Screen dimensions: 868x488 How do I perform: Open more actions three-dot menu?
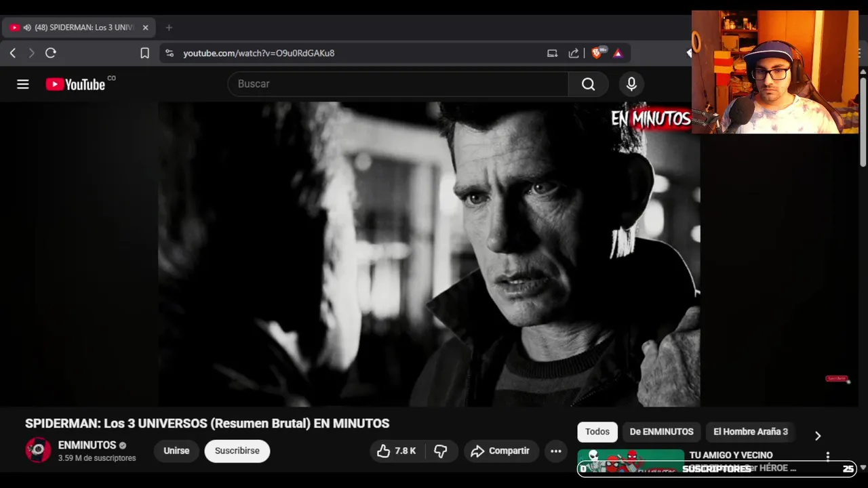point(556,451)
